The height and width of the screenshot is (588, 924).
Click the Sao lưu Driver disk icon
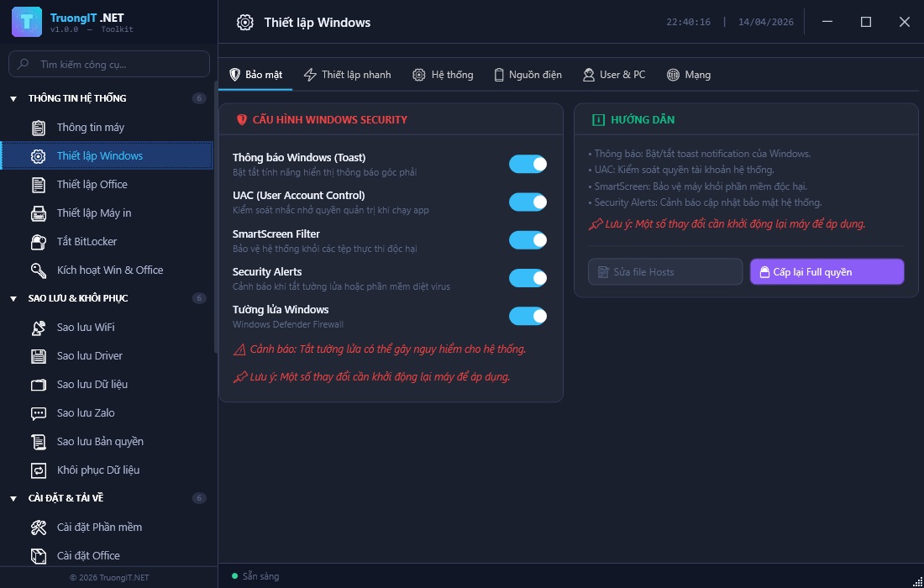[39, 356]
